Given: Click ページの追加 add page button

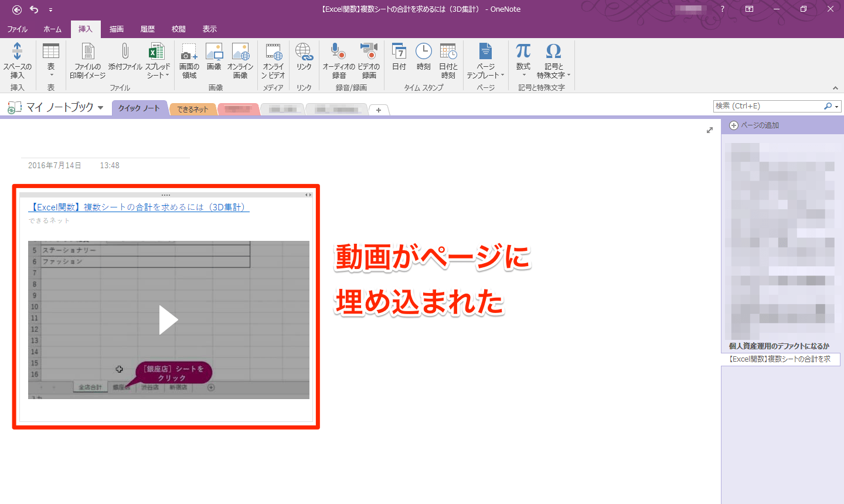Looking at the screenshot, I should (754, 125).
